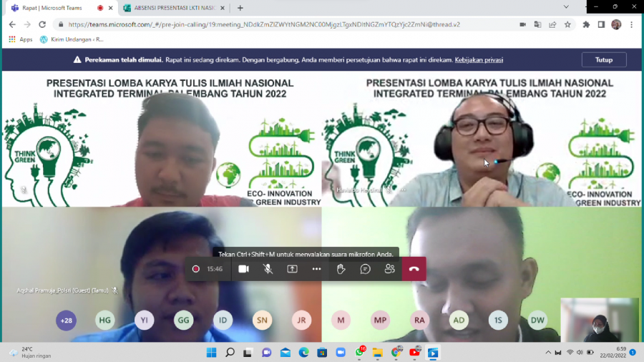
Task: Click the self-view video thumbnail
Action: pos(600,320)
